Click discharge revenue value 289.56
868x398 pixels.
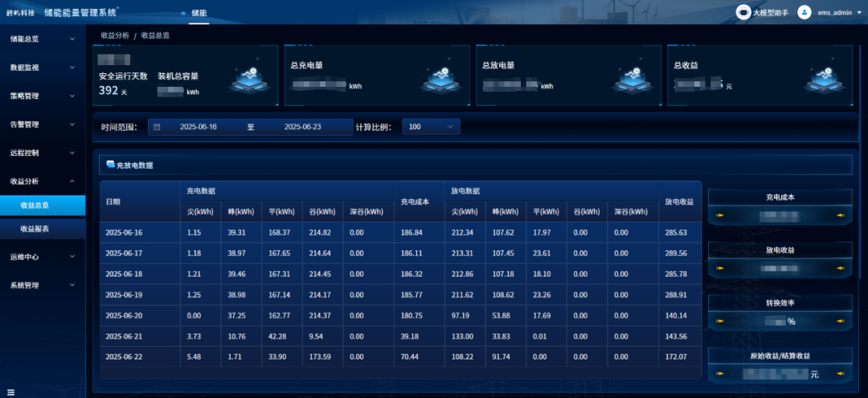pyautogui.click(x=676, y=253)
